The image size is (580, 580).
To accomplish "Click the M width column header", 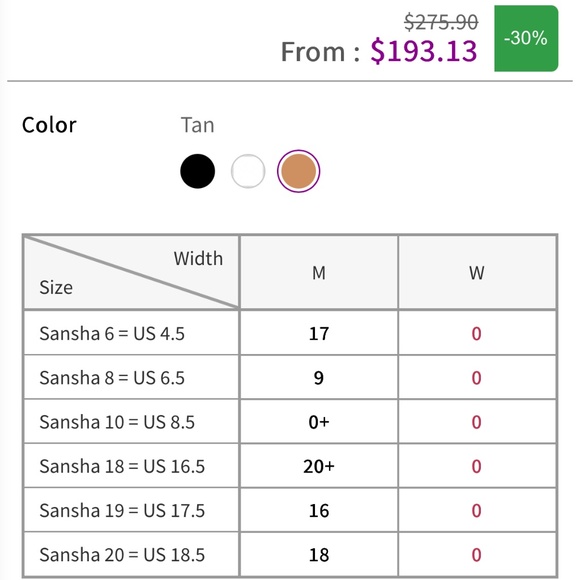I will point(319,273).
